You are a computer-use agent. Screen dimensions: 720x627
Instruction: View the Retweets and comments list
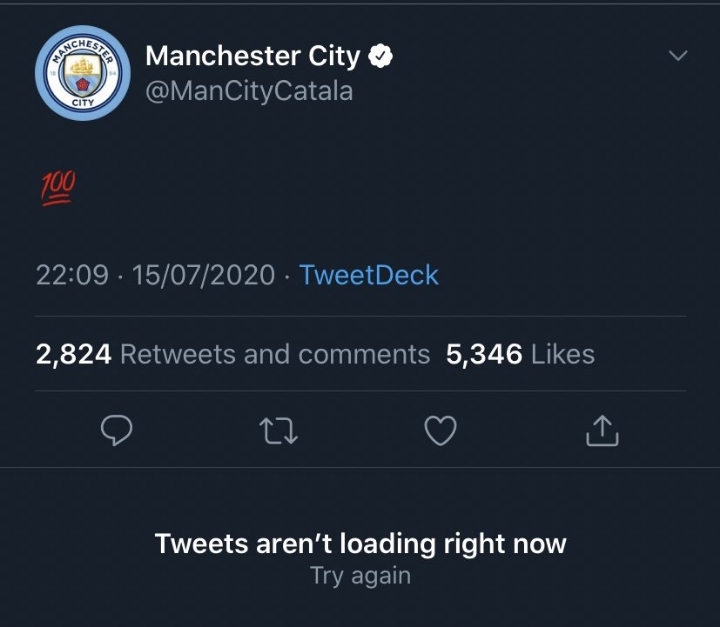[x=275, y=354]
